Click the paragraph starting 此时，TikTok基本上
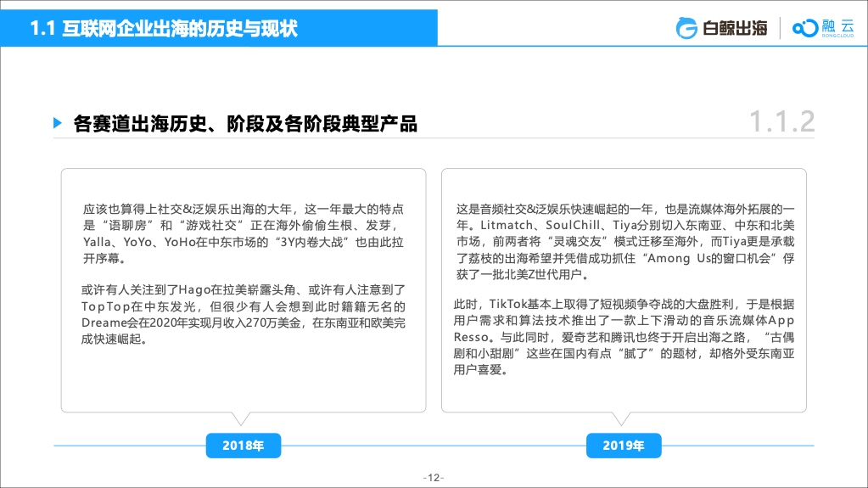Image resolution: width=868 pixels, height=488 pixels. 624,337
